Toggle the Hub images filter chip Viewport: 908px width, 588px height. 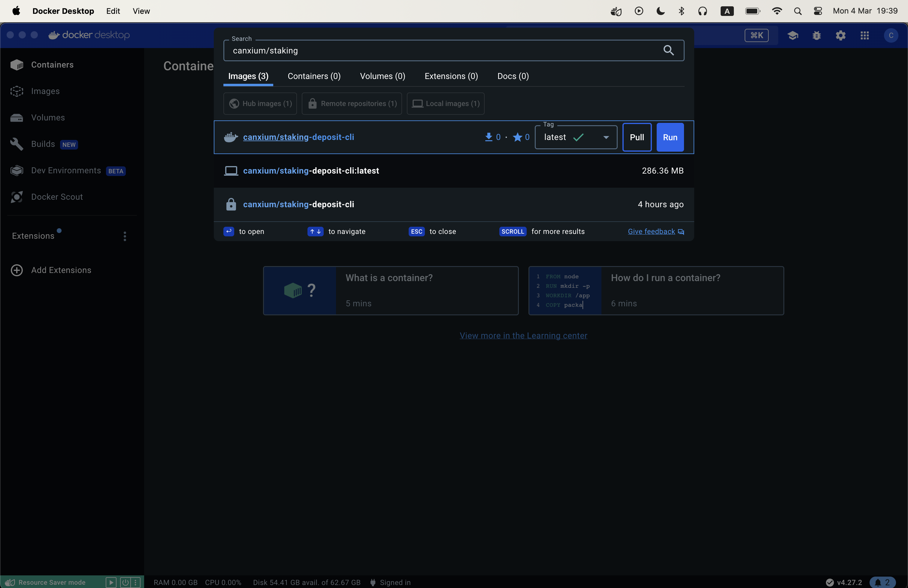(x=260, y=103)
